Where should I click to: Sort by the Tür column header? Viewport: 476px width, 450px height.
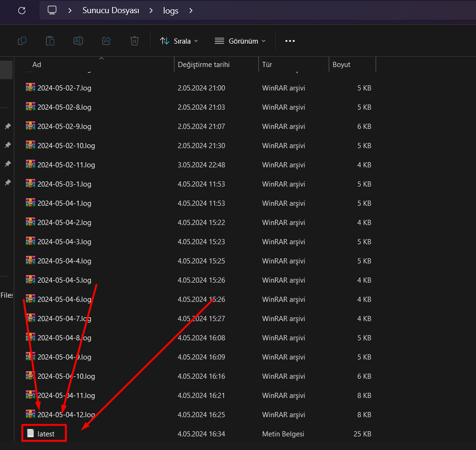[x=267, y=65]
